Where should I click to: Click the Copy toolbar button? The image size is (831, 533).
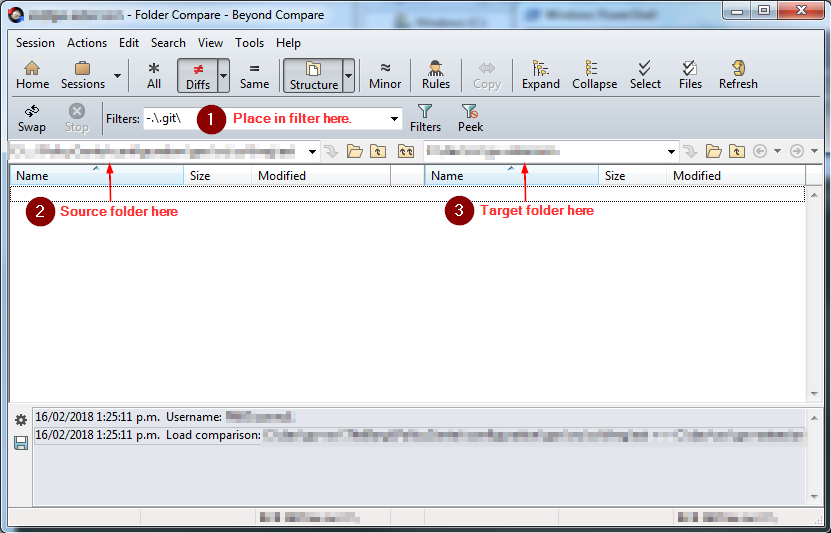[x=487, y=75]
